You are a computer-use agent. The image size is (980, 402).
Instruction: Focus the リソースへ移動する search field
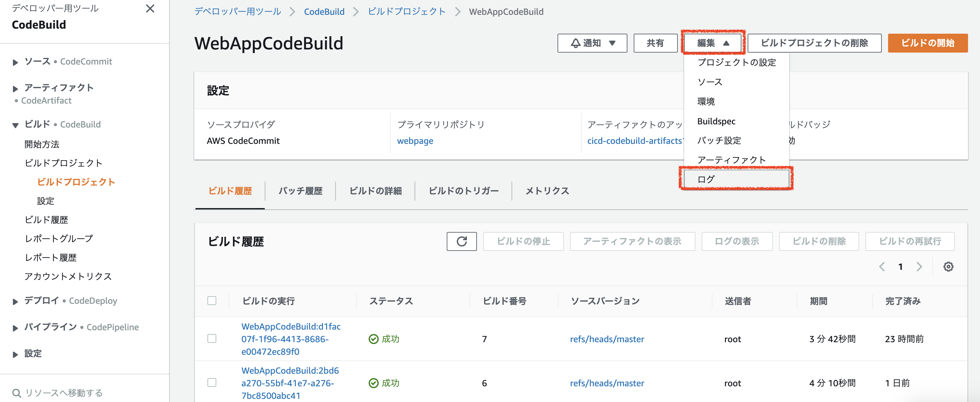click(84, 393)
